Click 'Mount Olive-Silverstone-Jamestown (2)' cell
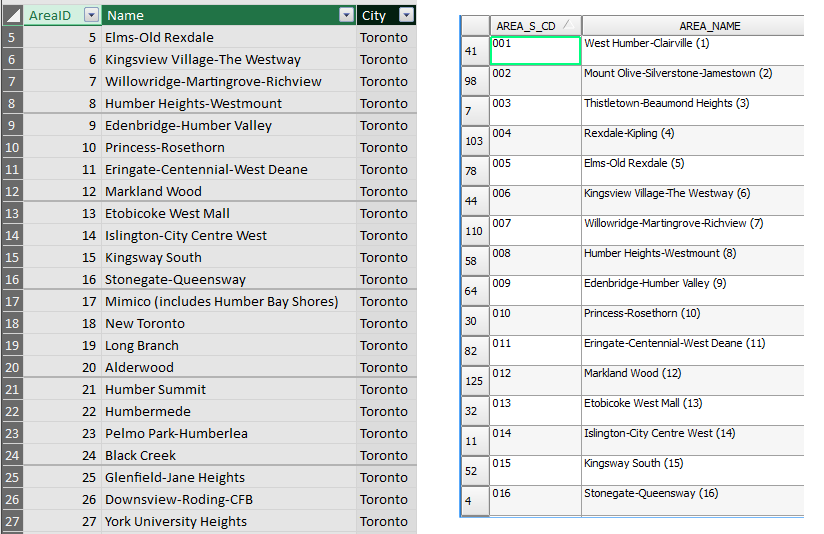The width and height of the screenshot is (824, 534). pos(693,80)
